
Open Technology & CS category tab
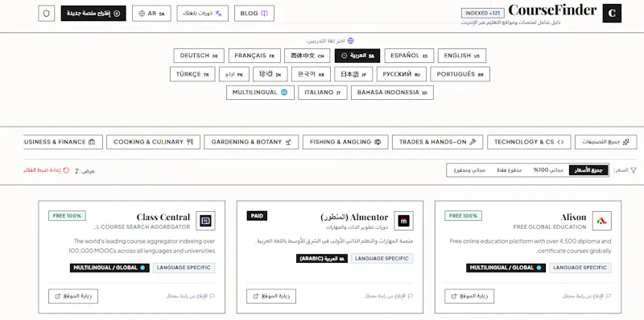tap(529, 142)
